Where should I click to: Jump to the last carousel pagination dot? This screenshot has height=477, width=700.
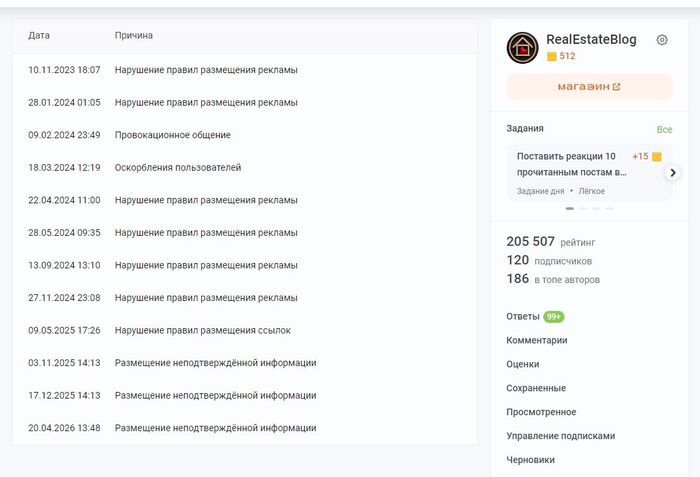609,209
